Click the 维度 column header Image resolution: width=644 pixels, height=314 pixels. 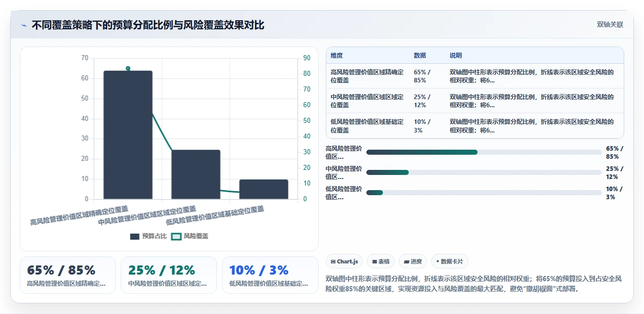point(336,56)
